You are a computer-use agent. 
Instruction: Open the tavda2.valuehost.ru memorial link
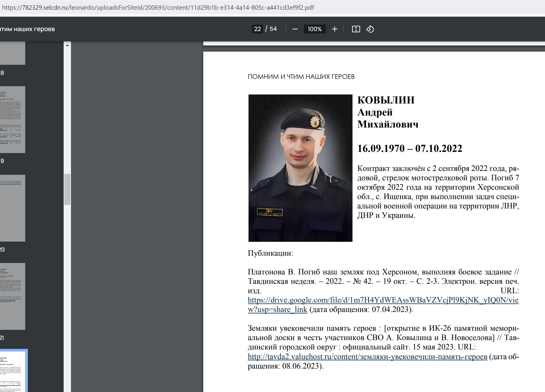click(x=368, y=357)
